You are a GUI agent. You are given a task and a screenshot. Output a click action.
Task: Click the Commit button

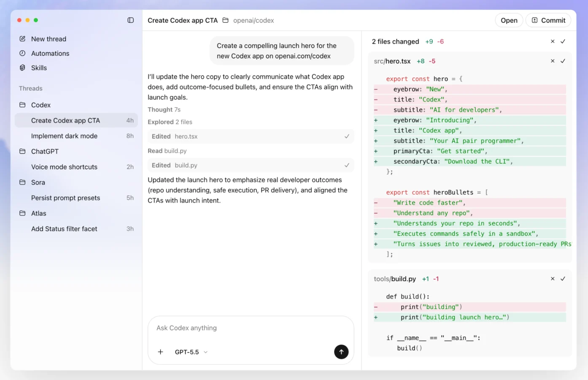pyautogui.click(x=548, y=20)
